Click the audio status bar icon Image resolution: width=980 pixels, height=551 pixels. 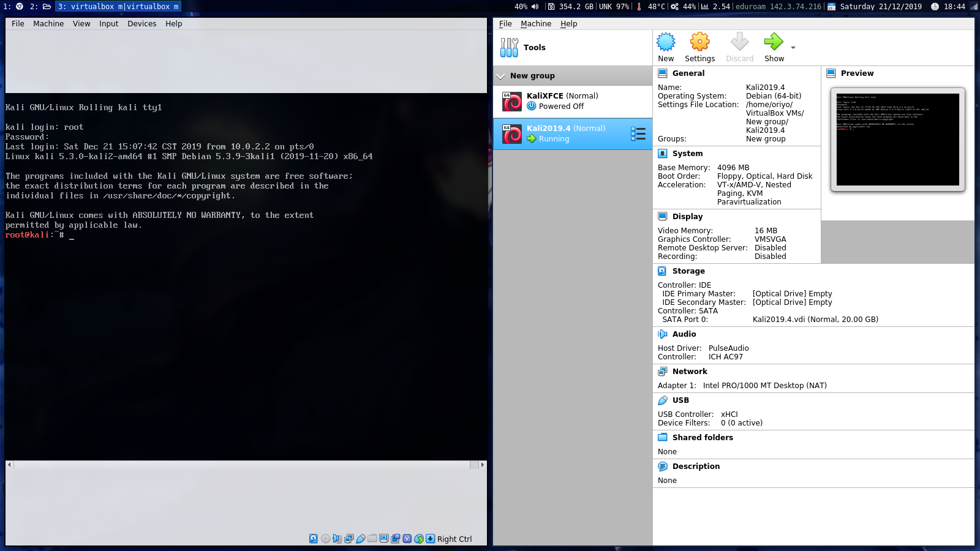point(337,539)
